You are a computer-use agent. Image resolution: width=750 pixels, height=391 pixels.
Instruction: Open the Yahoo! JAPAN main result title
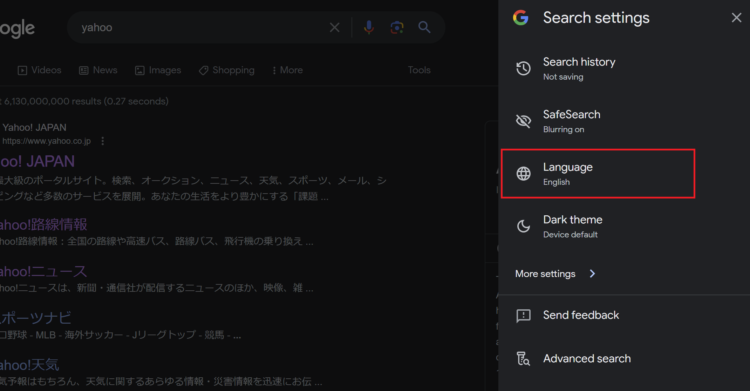click(37, 161)
